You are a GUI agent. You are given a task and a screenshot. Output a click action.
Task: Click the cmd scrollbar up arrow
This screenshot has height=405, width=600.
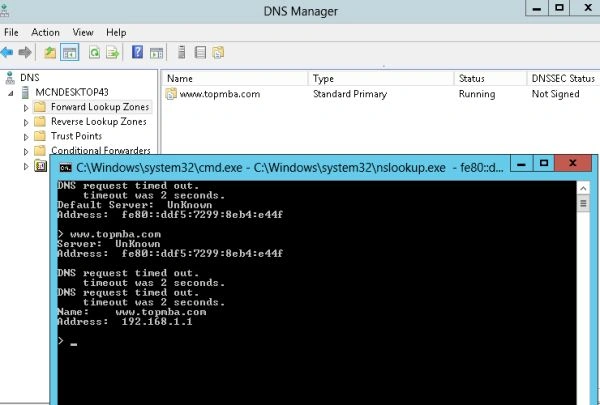tap(583, 188)
